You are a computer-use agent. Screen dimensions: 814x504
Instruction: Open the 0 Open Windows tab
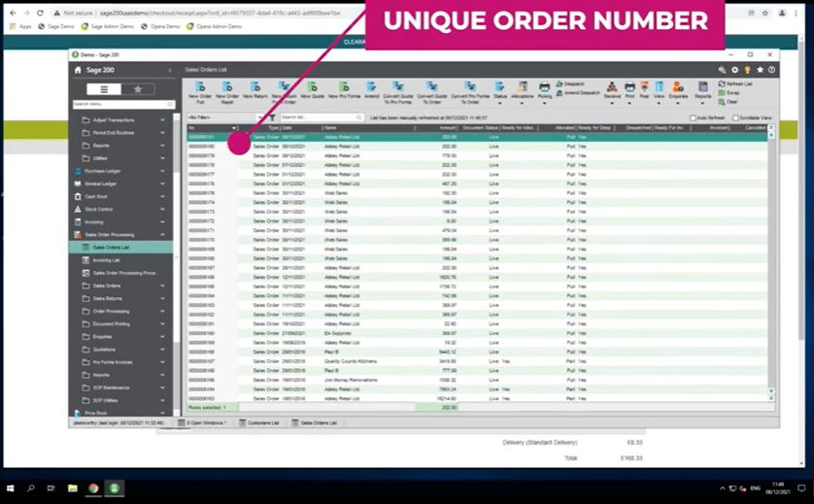coord(202,423)
